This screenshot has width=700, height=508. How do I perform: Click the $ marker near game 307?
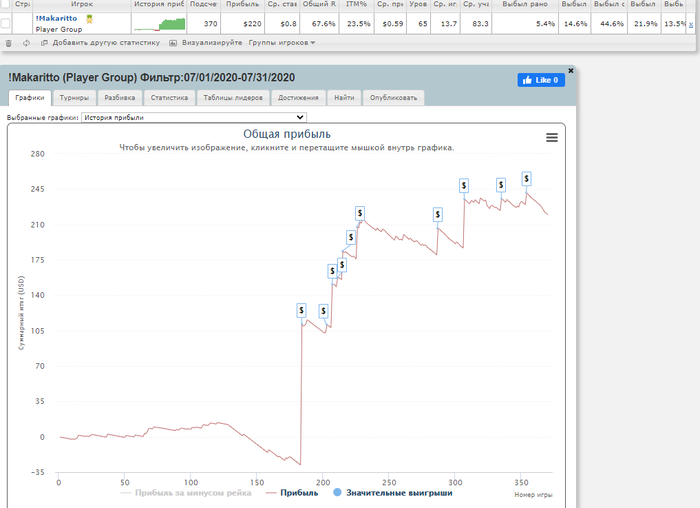coord(464,185)
